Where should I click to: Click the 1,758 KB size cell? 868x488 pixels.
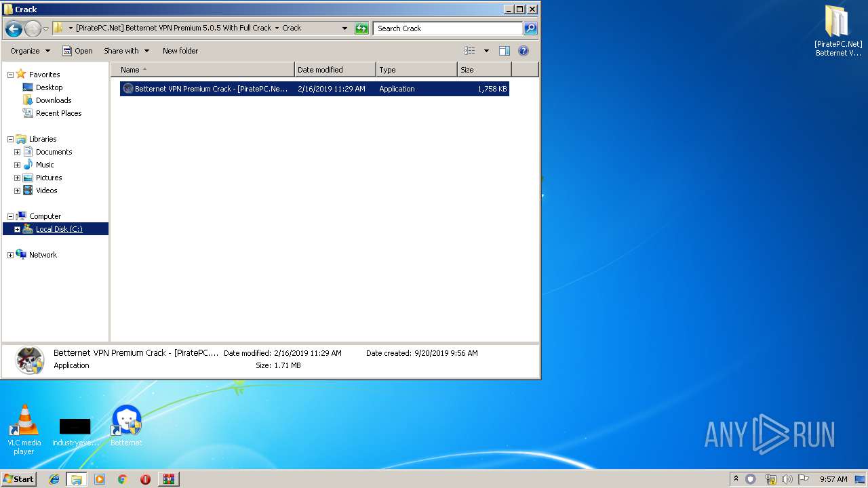coord(492,89)
